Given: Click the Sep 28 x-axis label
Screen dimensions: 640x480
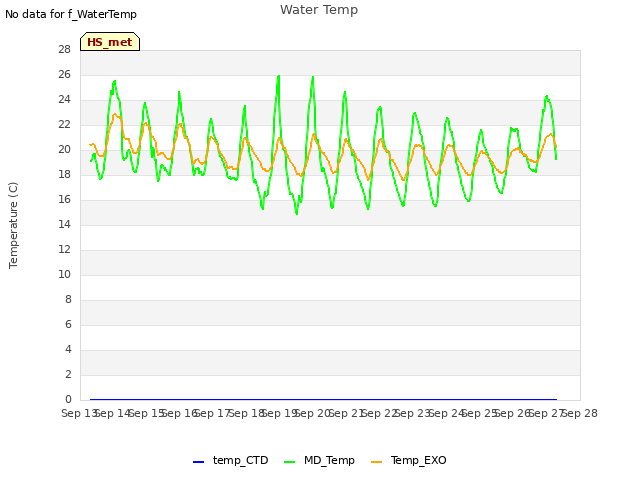Looking at the screenshot, I should (580, 413).
